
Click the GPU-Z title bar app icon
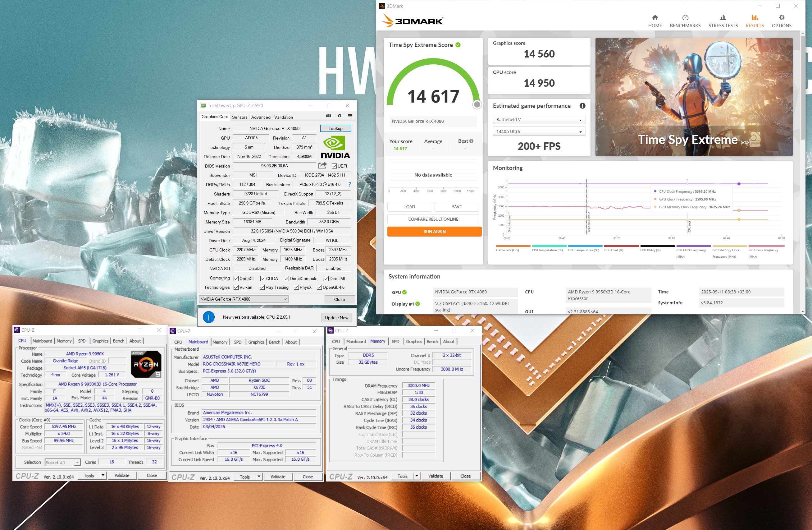coord(203,105)
